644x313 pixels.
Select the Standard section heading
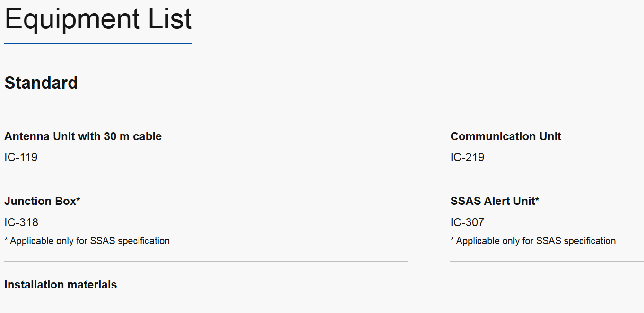(41, 83)
